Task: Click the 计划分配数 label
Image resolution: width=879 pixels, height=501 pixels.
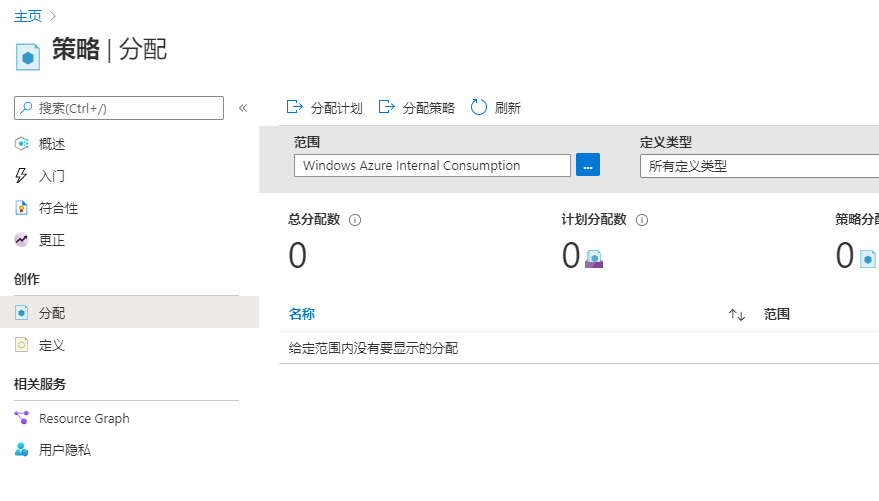Action: pos(594,219)
